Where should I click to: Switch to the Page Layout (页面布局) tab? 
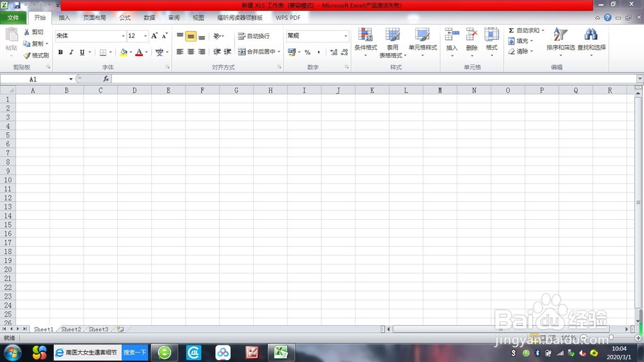pyautogui.click(x=95, y=17)
